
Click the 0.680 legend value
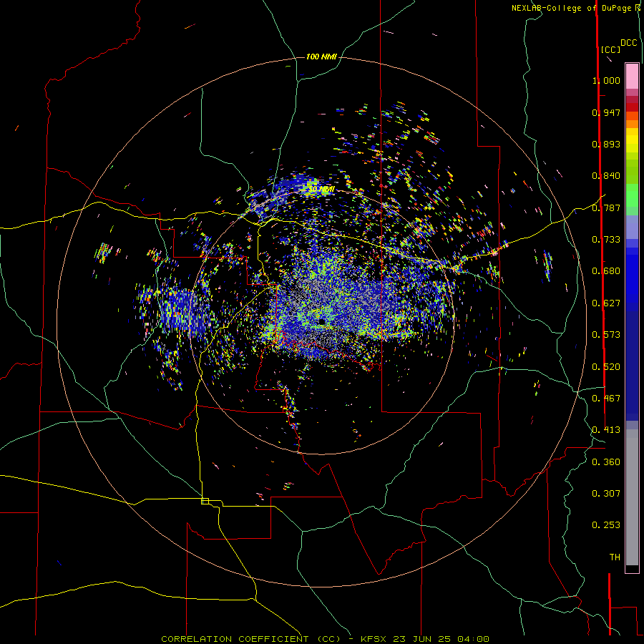point(606,271)
